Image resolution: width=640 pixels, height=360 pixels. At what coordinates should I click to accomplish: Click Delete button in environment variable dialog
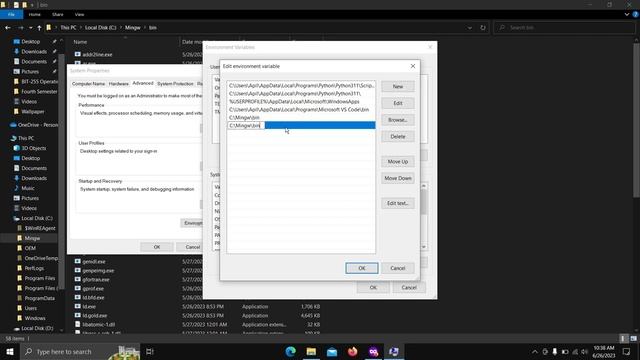point(398,137)
